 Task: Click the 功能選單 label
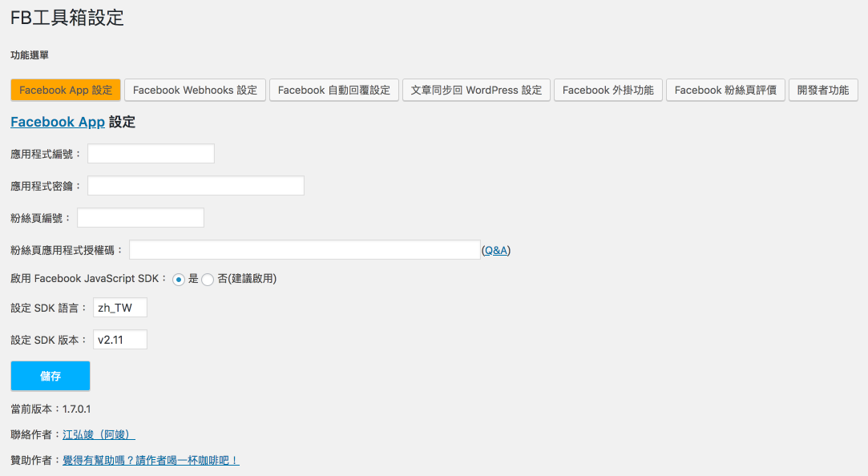[30, 55]
